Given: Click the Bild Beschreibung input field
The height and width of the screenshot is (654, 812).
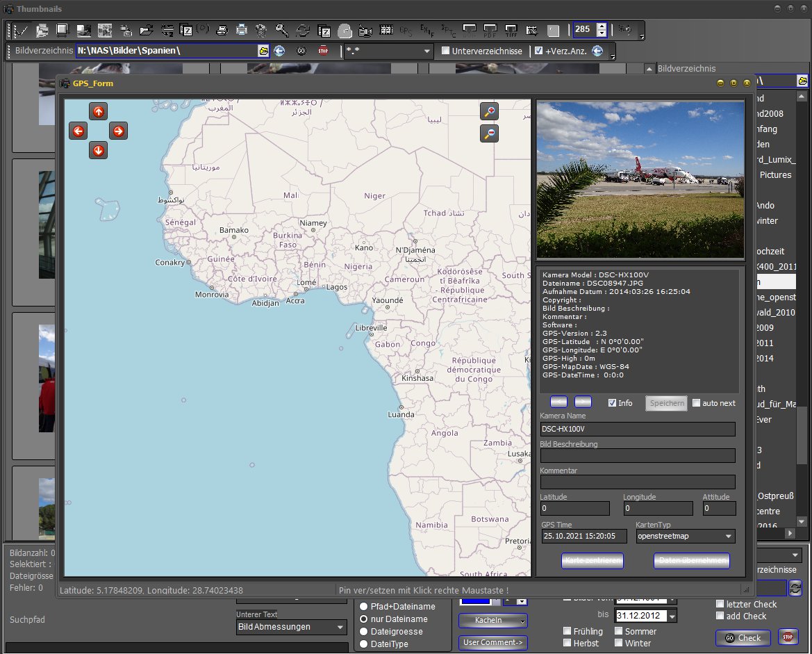Looking at the screenshot, I should 637,456.
